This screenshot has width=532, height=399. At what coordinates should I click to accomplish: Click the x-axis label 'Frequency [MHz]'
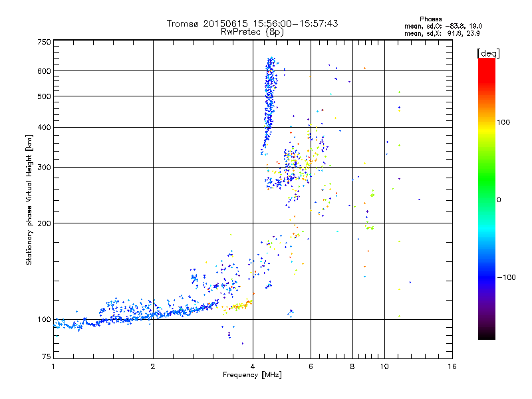click(252, 375)
